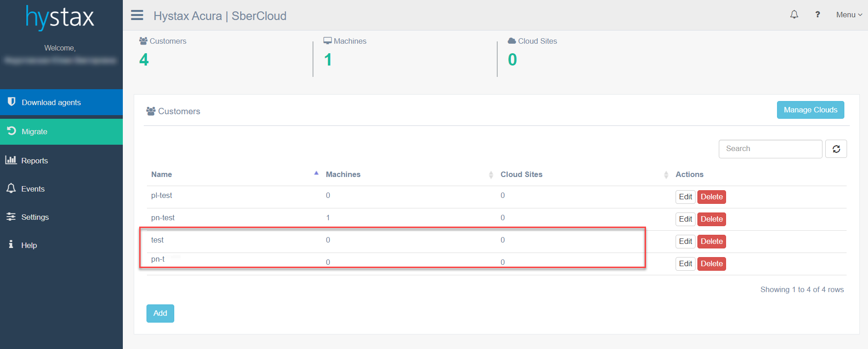Screen dimensions: 868x349
Task: Click 'Showing 1 to 4 of 4 rows' text
Action: point(802,289)
